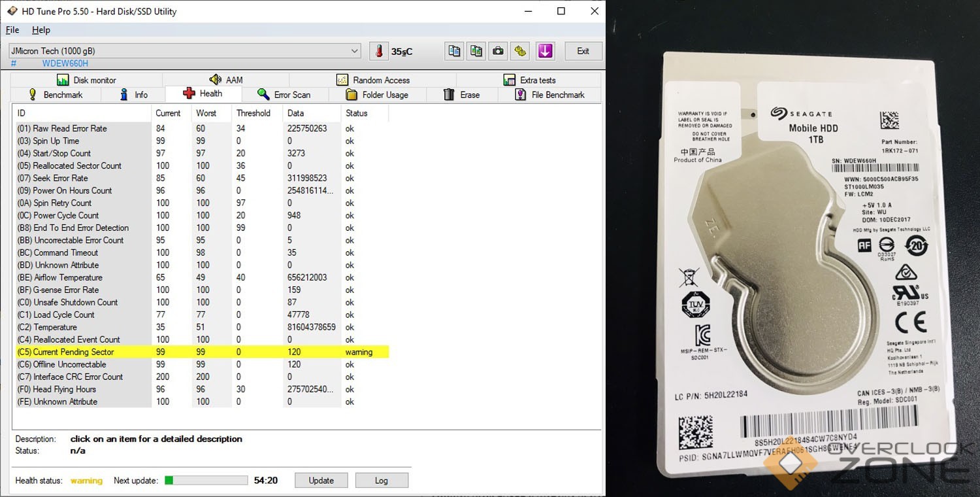Select the Head Flying Hours attribute
The image size is (980, 497).
(x=203, y=390)
